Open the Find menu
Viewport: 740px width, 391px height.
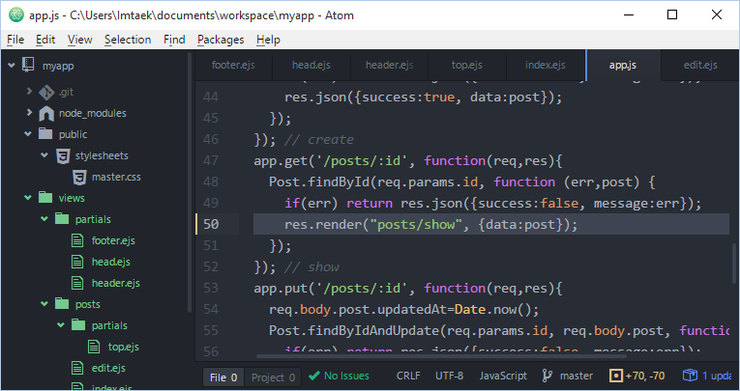point(174,40)
